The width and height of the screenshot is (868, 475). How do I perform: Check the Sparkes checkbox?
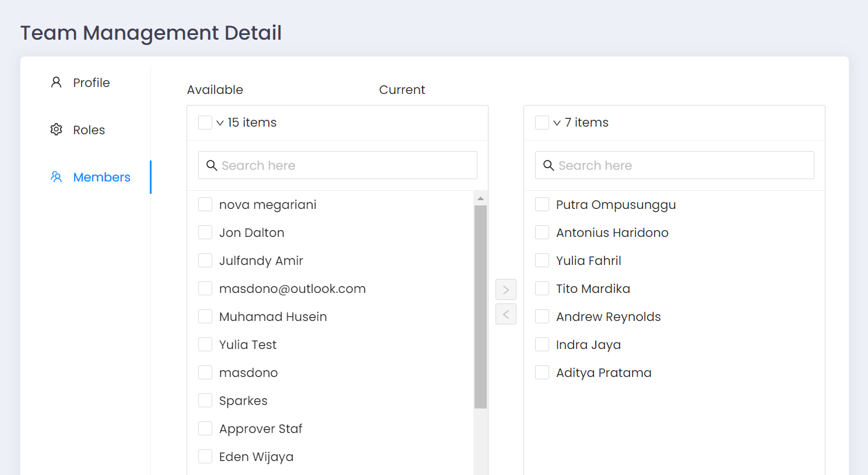pos(205,400)
